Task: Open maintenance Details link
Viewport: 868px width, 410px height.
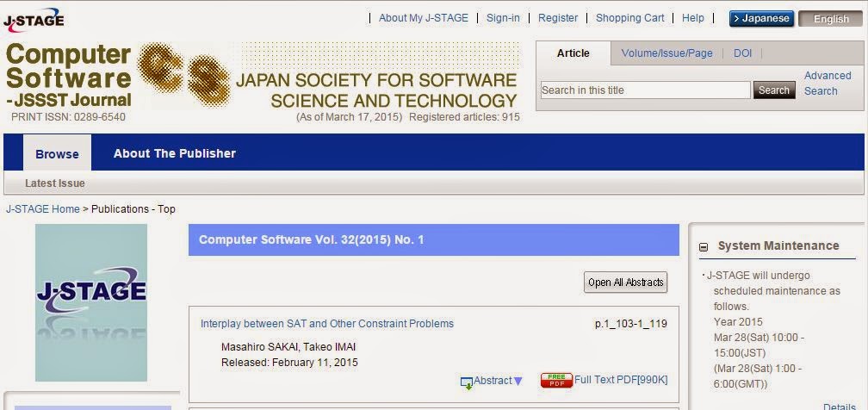Action: [840, 406]
